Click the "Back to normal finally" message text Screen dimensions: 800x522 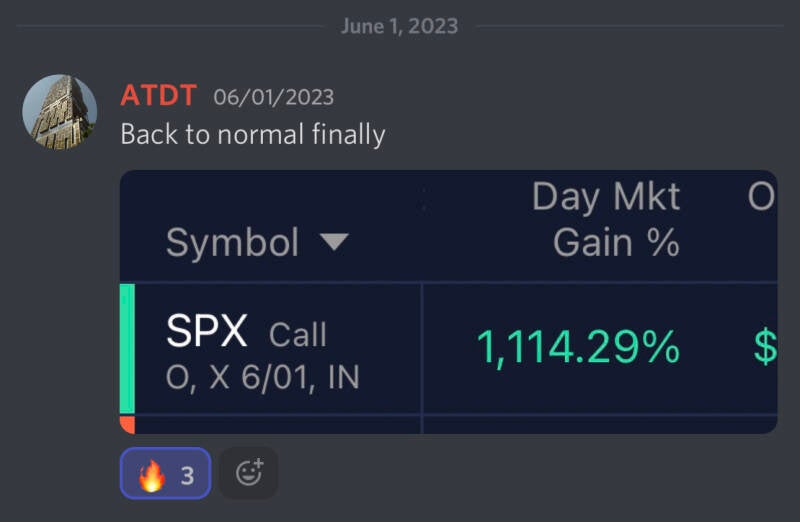(253, 134)
